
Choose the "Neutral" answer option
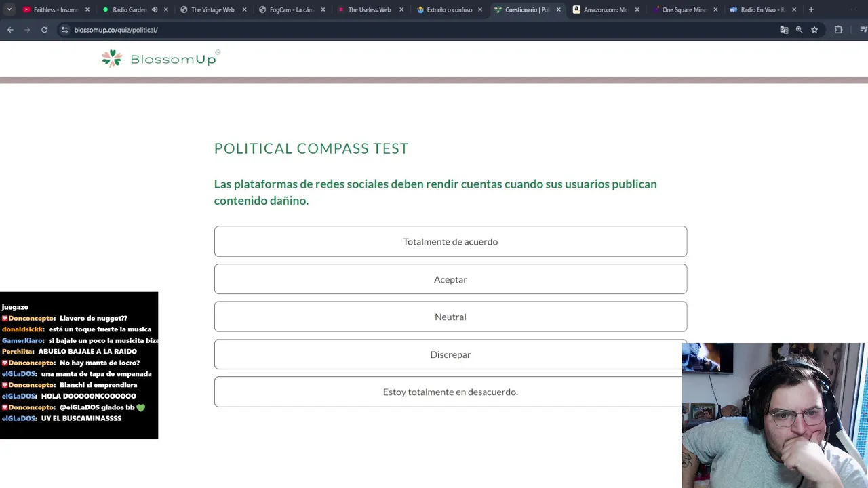450,317
